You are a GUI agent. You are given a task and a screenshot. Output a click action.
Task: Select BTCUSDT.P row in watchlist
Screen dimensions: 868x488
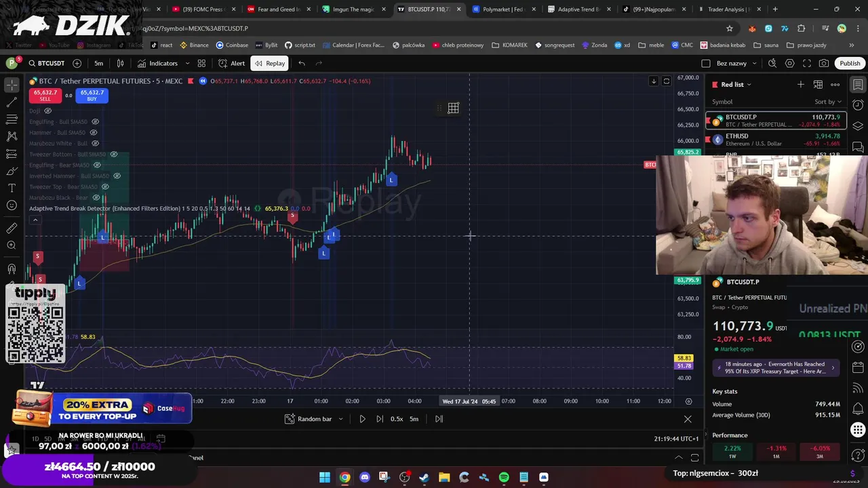click(776, 121)
